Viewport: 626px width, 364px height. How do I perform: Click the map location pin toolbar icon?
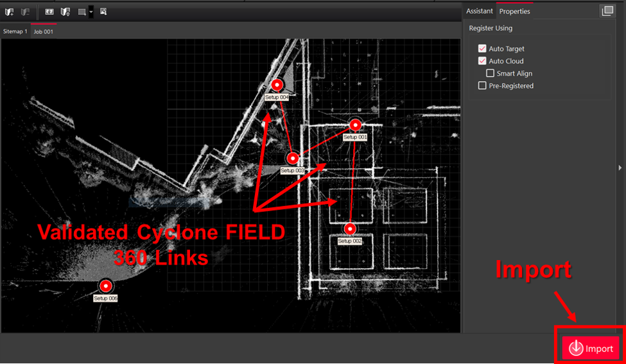(65, 12)
